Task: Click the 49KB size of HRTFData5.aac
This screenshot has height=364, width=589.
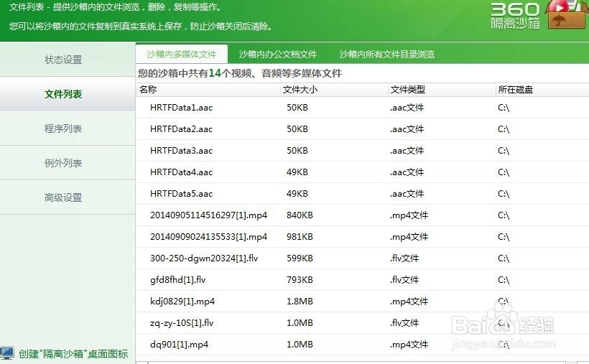Action: pyautogui.click(x=297, y=193)
